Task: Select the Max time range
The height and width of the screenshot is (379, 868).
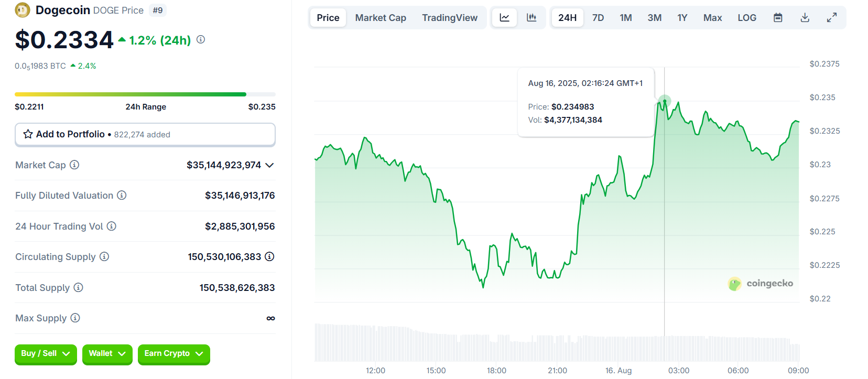Action: click(x=712, y=18)
